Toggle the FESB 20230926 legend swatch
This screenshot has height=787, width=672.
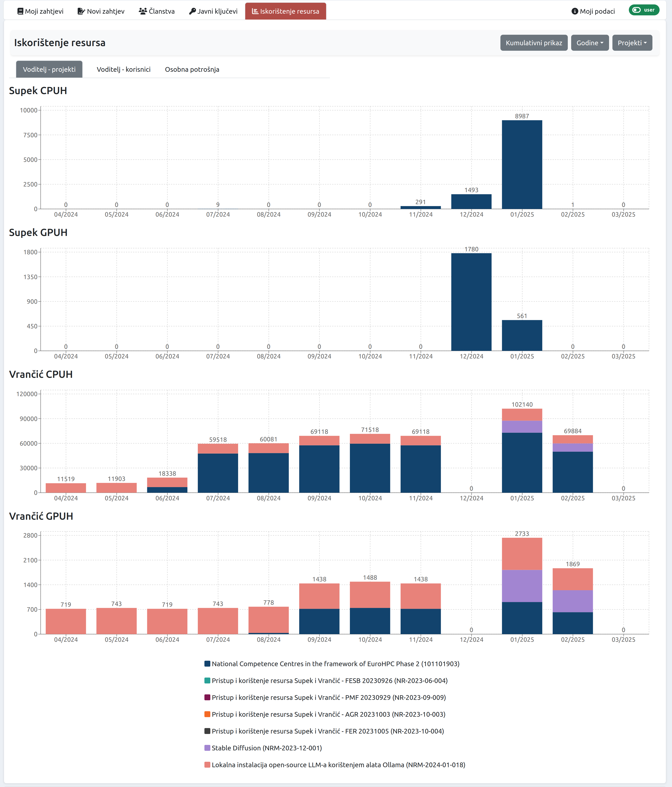[x=207, y=680]
